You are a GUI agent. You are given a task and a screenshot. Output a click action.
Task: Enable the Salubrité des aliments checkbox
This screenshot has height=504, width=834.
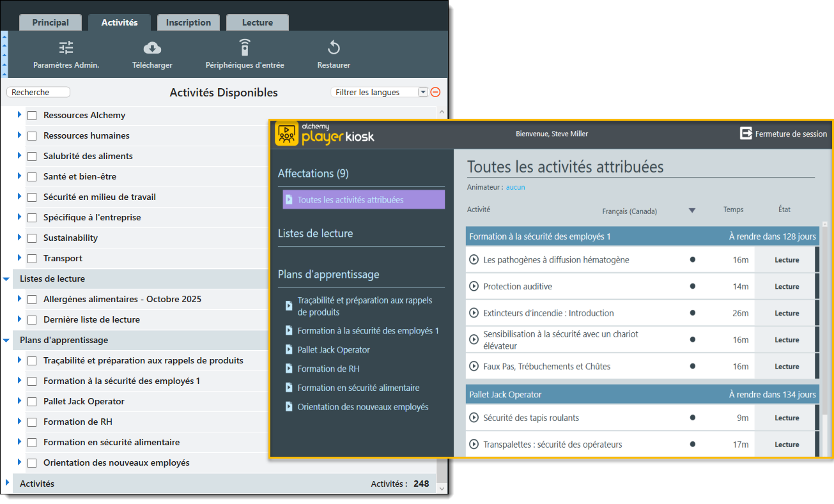pyautogui.click(x=32, y=157)
